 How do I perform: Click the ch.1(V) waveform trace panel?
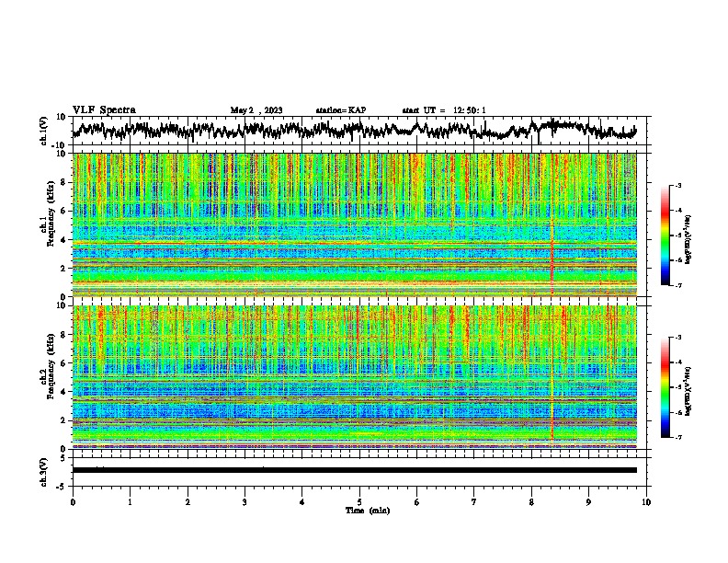click(361, 131)
